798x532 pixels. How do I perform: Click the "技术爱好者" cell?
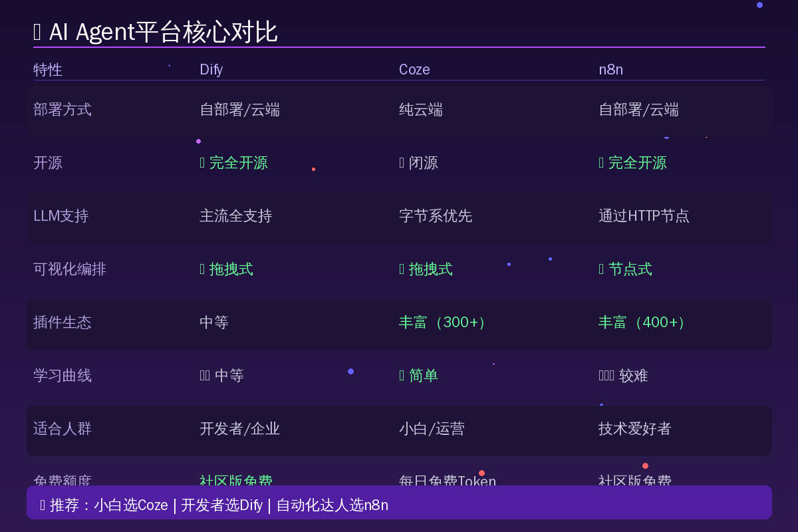tap(635, 428)
